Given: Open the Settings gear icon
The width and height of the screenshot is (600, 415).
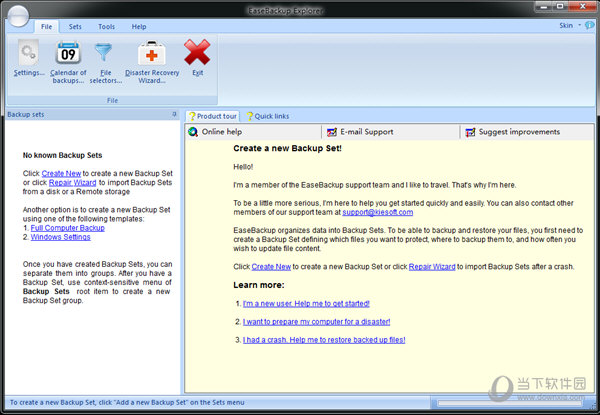Looking at the screenshot, I should 29,53.
